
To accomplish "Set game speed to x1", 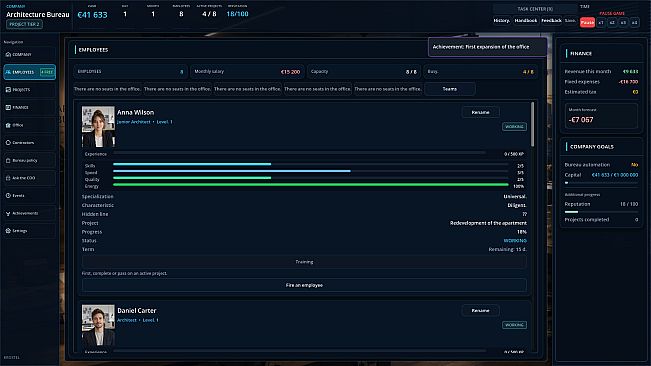I will [601, 22].
